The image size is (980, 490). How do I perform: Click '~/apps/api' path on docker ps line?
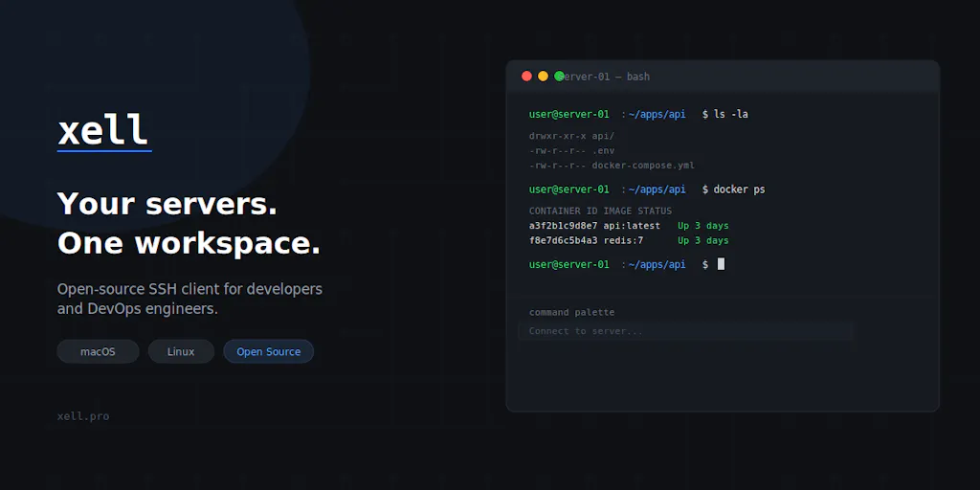(x=657, y=189)
